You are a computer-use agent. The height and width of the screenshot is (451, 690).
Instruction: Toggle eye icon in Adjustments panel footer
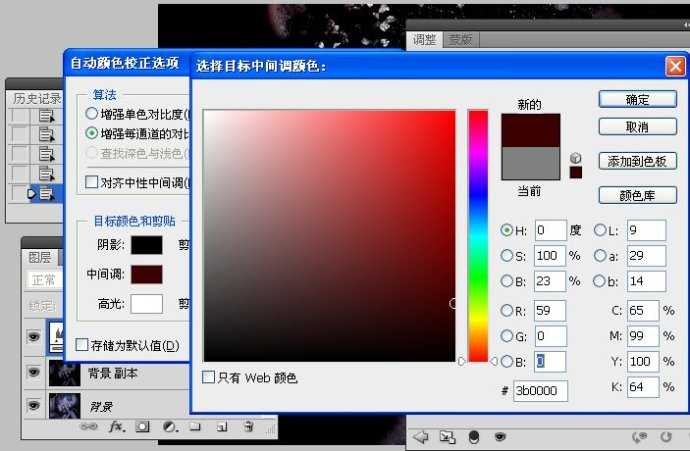[499, 436]
